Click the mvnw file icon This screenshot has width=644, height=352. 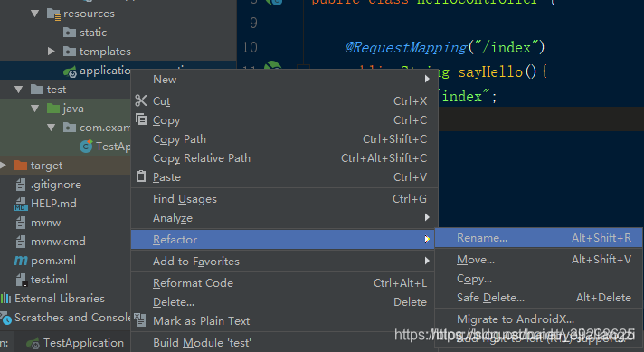click(21, 223)
